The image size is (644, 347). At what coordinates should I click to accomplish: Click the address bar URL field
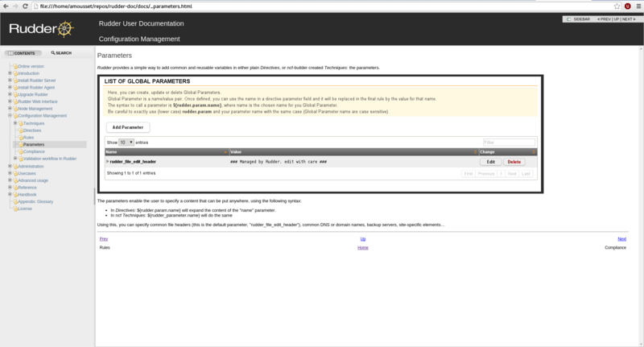click(x=323, y=6)
